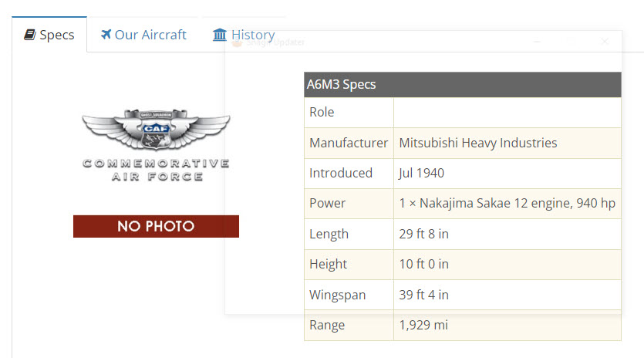Click the museum building icon beside History

pyautogui.click(x=220, y=35)
